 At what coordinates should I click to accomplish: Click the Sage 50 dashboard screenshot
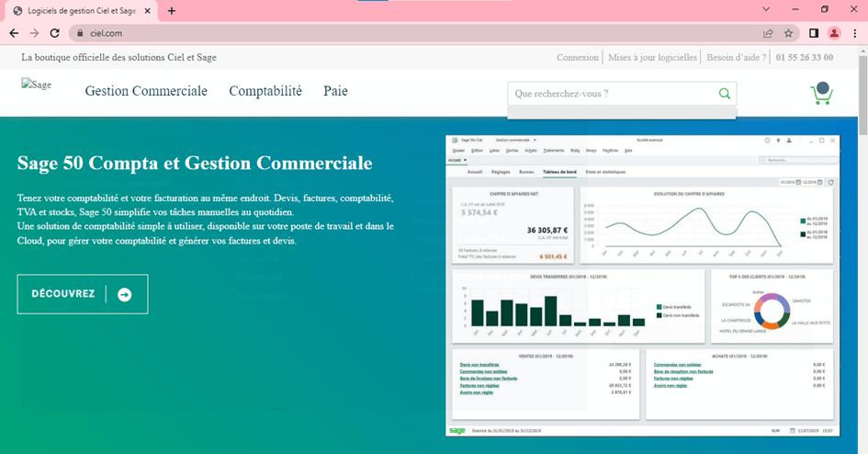(643, 286)
